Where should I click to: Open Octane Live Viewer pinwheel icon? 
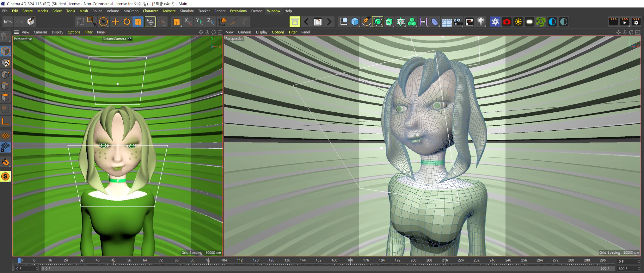click(x=495, y=22)
